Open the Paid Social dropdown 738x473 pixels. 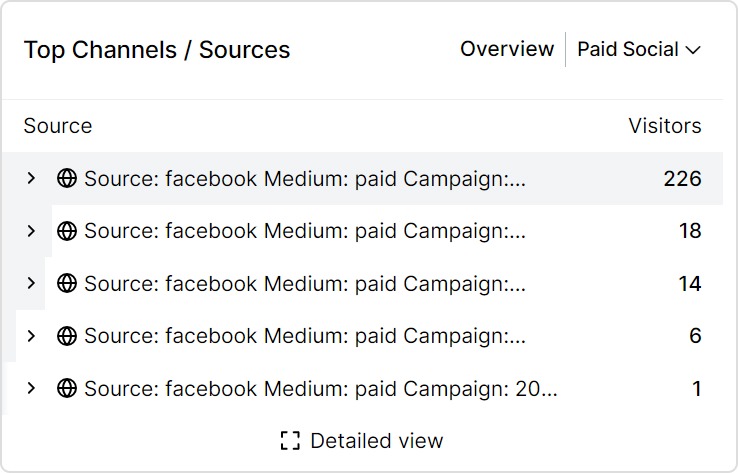click(x=638, y=49)
